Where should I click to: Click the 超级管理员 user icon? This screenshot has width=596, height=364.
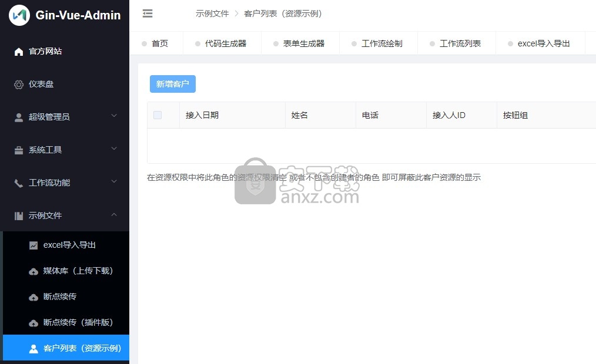pyautogui.click(x=19, y=117)
